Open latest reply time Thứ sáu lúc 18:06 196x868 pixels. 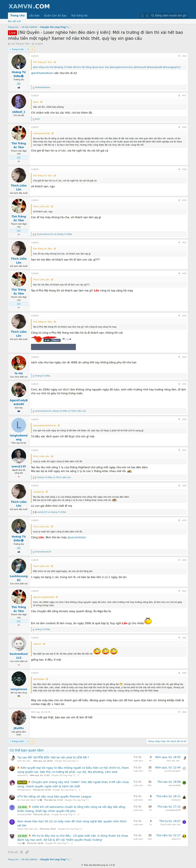pos(169,782)
